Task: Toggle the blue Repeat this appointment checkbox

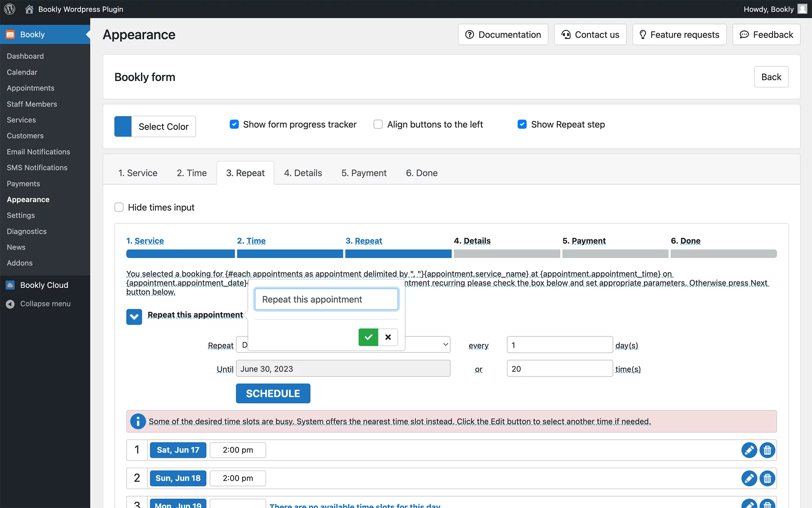Action: point(134,317)
